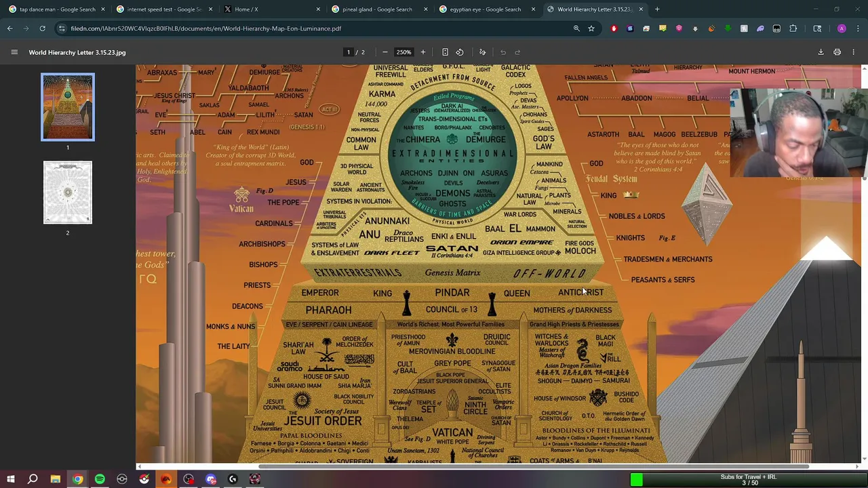Open the purple profile avatar A
The image size is (868, 488).
pyautogui.click(x=842, y=28)
